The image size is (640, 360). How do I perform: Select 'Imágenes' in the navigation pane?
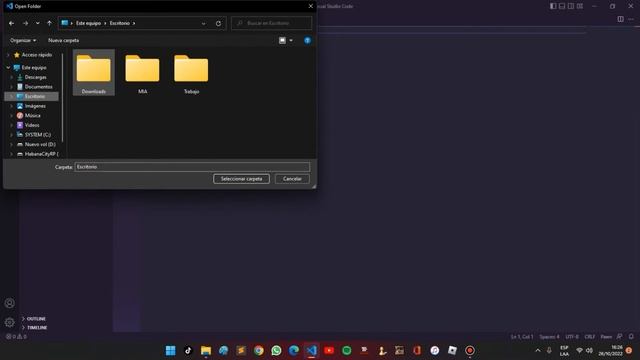(35, 106)
